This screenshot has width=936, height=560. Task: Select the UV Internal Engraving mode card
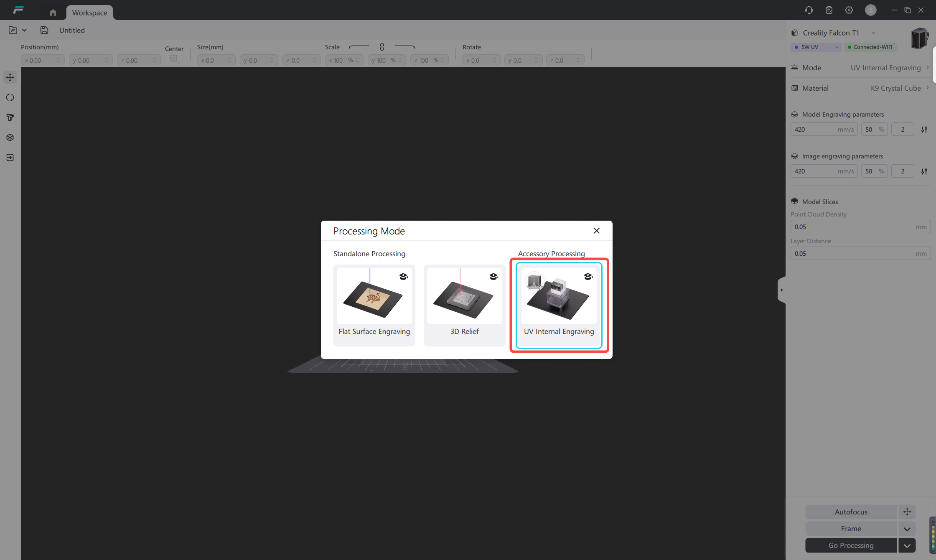coord(559,305)
